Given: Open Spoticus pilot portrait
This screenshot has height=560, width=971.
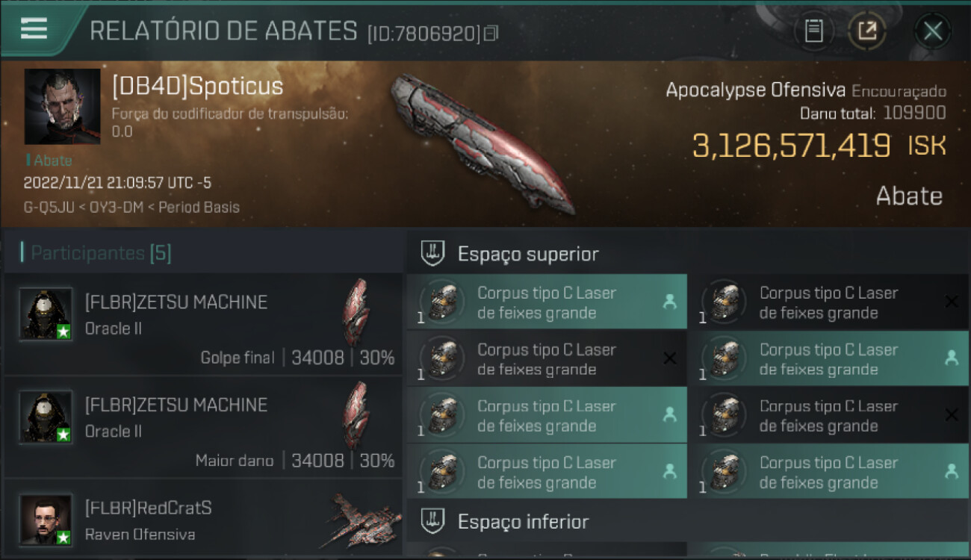Looking at the screenshot, I should click(62, 106).
